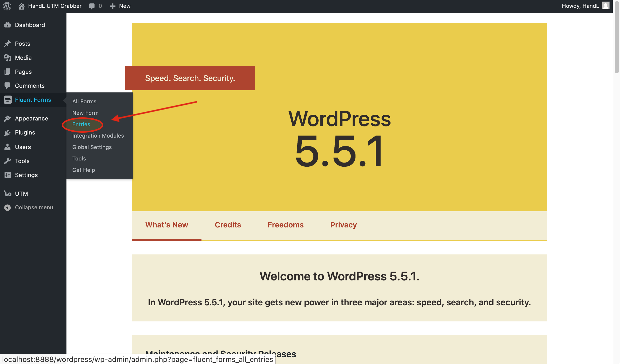This screenshot has height=364, width=620.
Task: Click the plus icon for New content
Action: pyautogui.click(x=112, y=6)
